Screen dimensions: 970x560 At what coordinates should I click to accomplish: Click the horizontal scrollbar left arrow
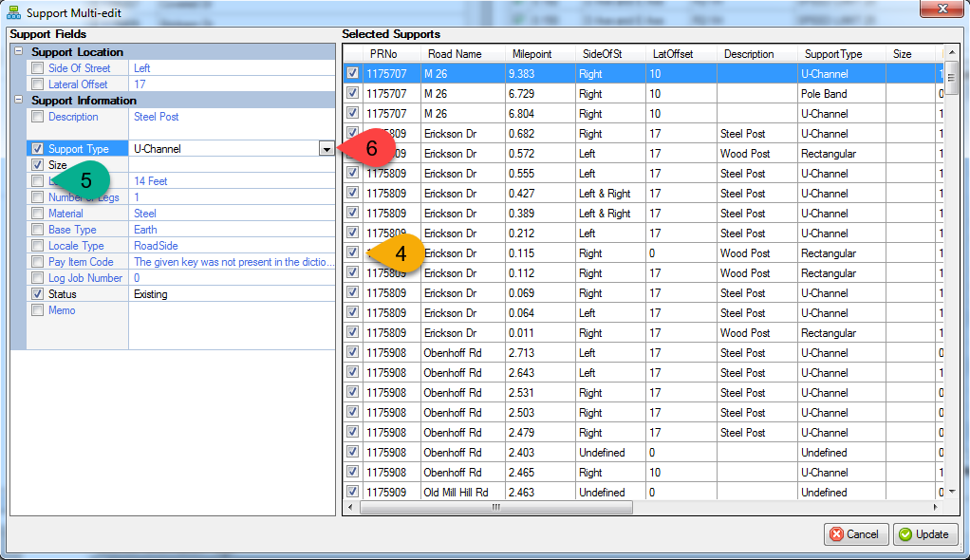tap(351, 508)
